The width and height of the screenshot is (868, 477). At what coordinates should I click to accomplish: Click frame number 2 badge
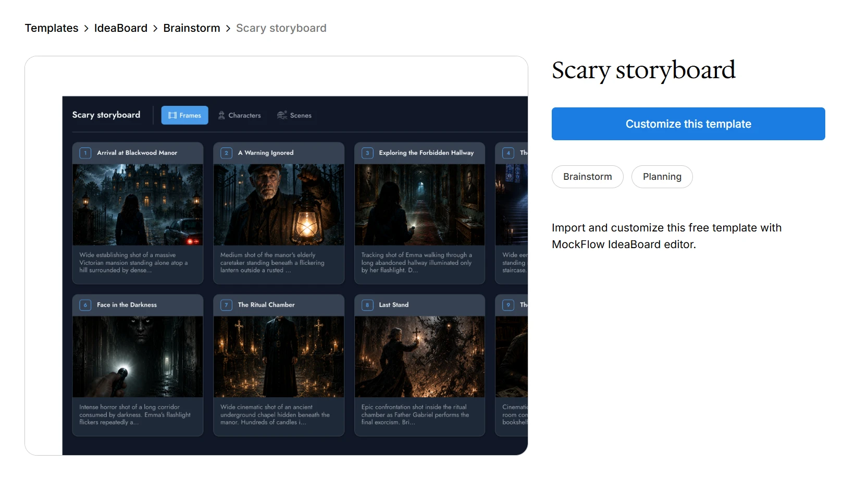(226, 153)
